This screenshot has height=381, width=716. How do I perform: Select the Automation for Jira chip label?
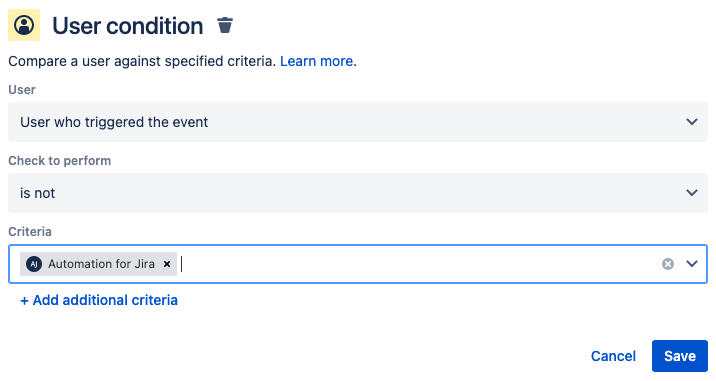coord(101,264)
